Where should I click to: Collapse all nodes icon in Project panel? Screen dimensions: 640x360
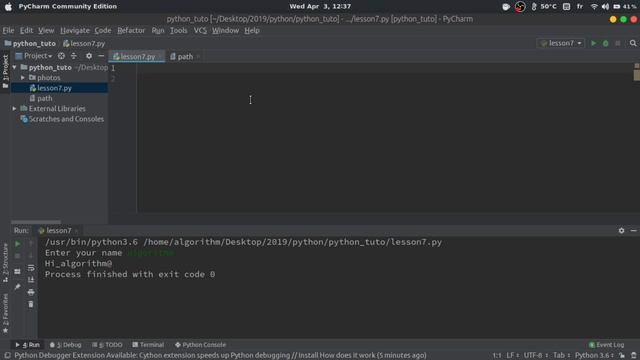(74, 56)
